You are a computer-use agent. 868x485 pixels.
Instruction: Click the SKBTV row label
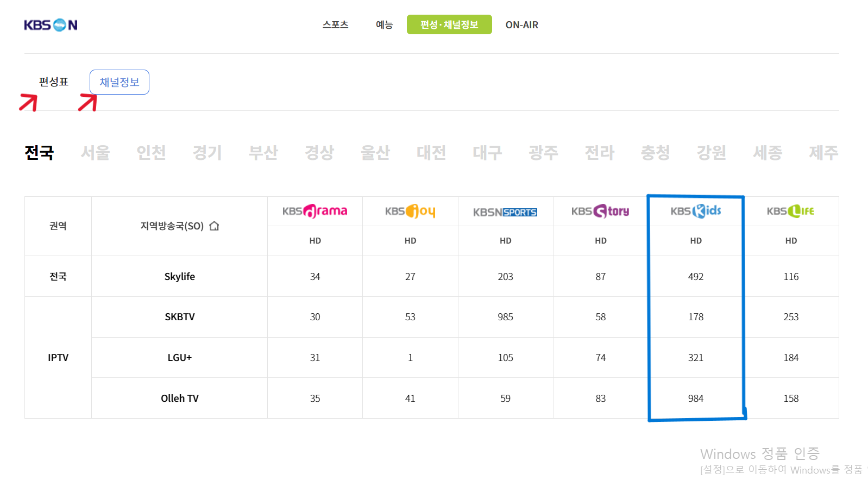click(x=180, y=317)
